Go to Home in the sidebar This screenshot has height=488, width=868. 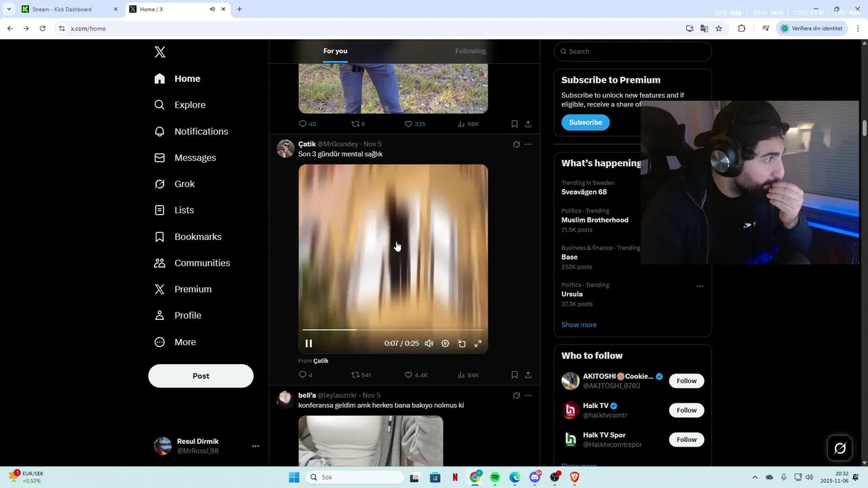click(x=177, y=79)
